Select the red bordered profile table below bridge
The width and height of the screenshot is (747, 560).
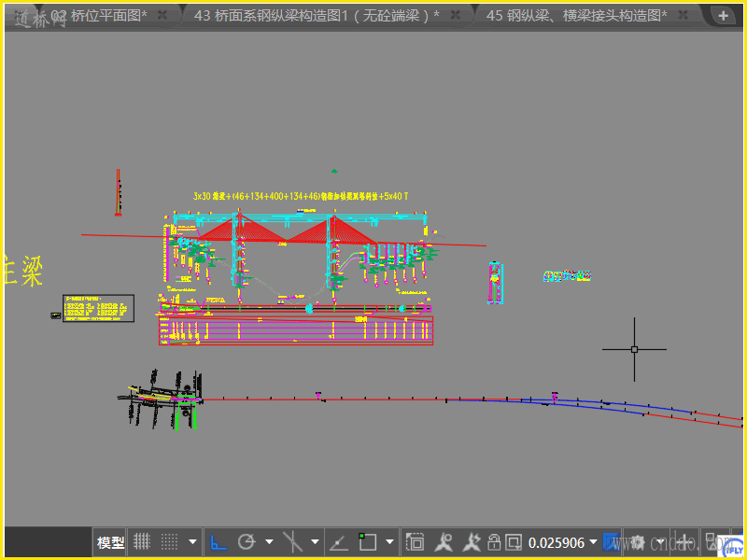(296, 330)
